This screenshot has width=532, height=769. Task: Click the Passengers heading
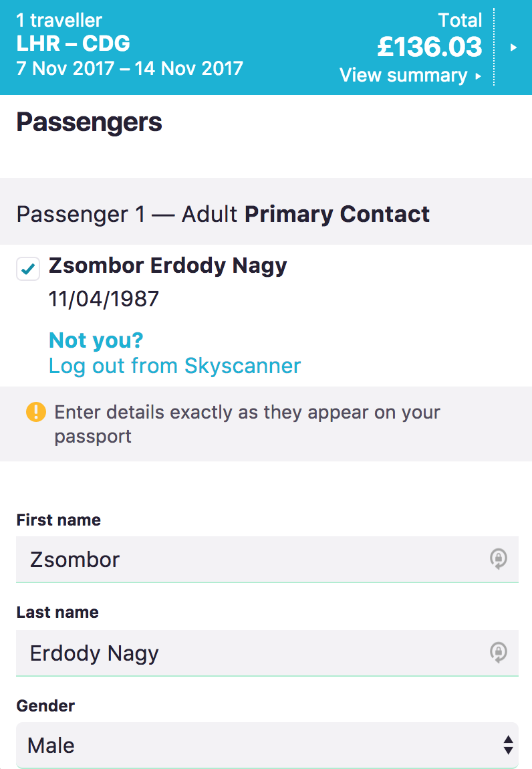90,122
